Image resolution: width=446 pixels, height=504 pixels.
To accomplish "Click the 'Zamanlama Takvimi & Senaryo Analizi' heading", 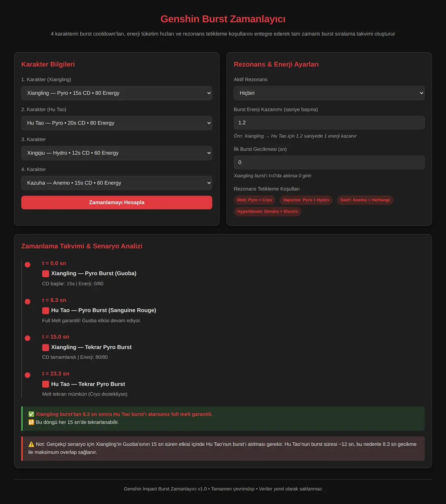I will tap(82, 246).
